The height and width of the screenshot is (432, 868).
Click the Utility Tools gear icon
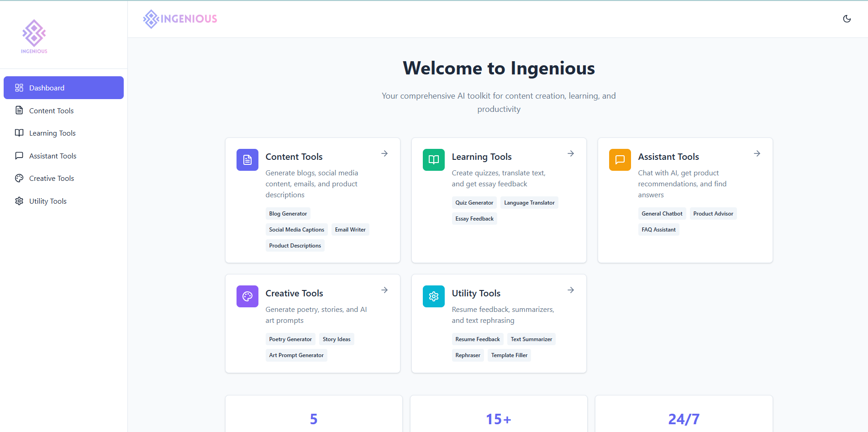click(433, 296)
